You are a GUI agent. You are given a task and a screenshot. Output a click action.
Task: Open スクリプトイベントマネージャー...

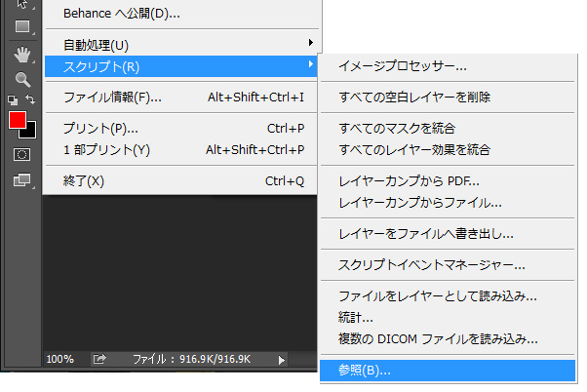pos(448,265)
